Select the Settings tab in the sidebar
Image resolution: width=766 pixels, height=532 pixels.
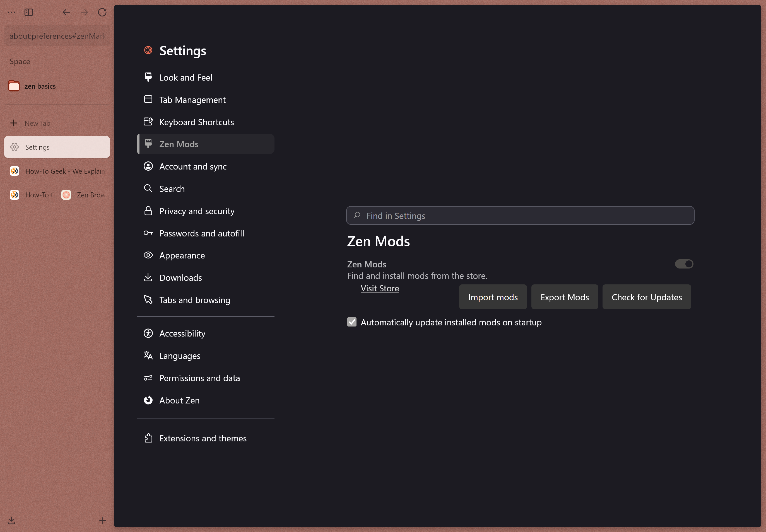coord(57,147)
